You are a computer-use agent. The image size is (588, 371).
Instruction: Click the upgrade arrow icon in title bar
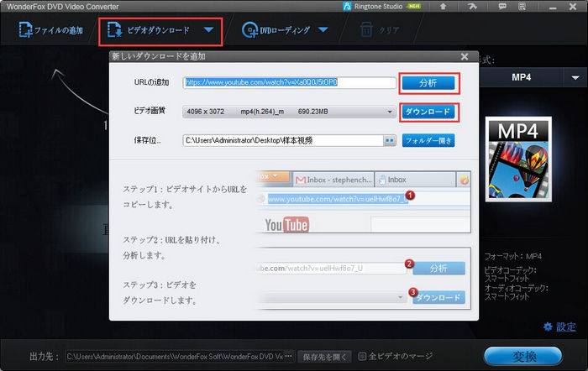click(443, 7)
